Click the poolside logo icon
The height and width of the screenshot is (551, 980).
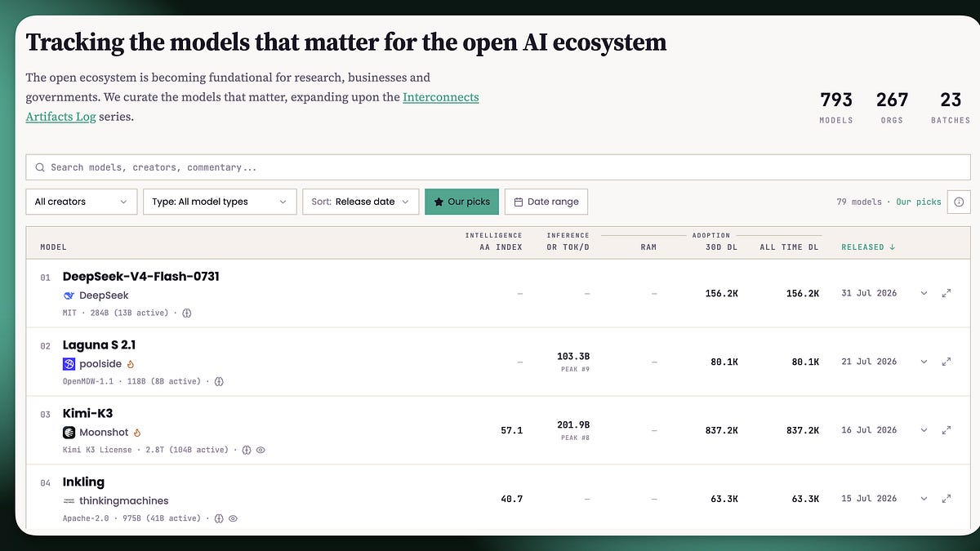[x=69, y=364]
